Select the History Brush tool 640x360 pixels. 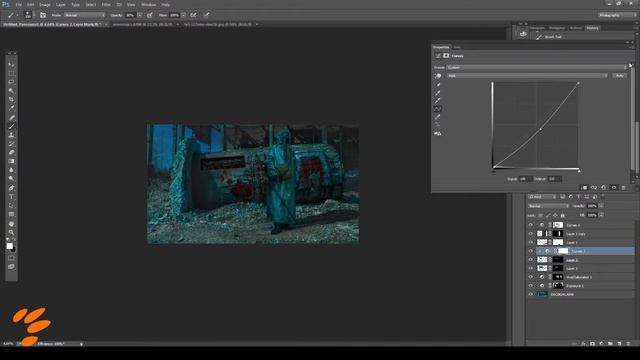pyautogui.click(x=11, y=144)
